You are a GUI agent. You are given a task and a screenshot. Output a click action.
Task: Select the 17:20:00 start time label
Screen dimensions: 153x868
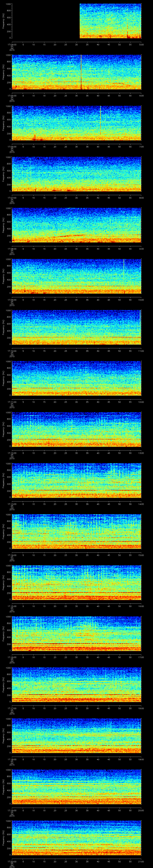(x=12, y=861)
